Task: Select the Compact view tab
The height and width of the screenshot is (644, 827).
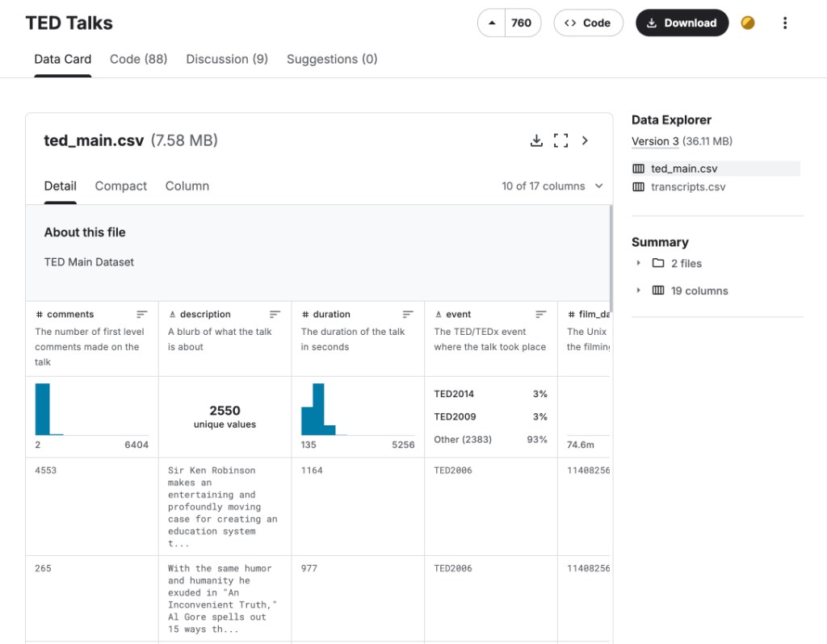Action: 121,186
